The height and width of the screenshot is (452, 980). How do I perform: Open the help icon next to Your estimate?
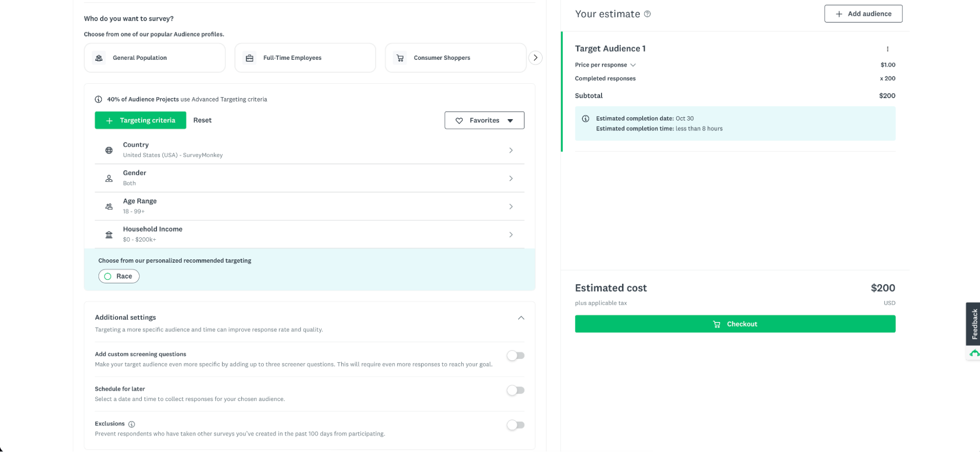click(x=648, y=14)
